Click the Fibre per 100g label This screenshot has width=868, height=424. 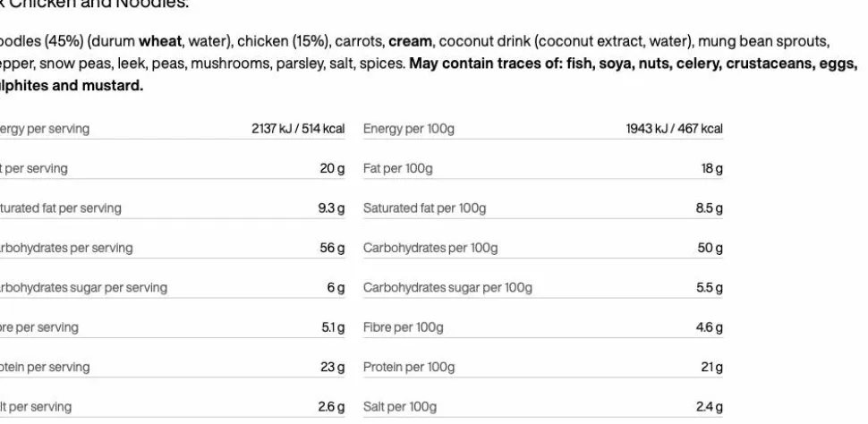(403, 327)
